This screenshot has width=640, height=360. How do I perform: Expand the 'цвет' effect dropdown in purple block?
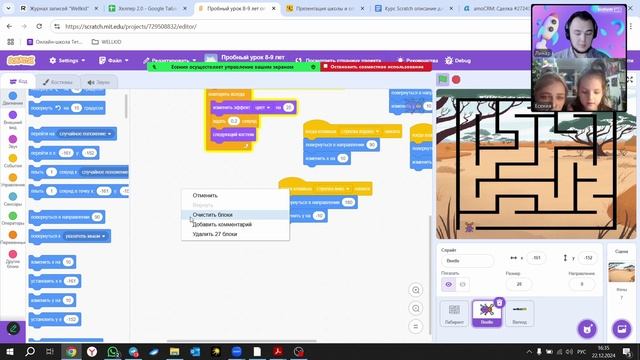coord(262,107)
